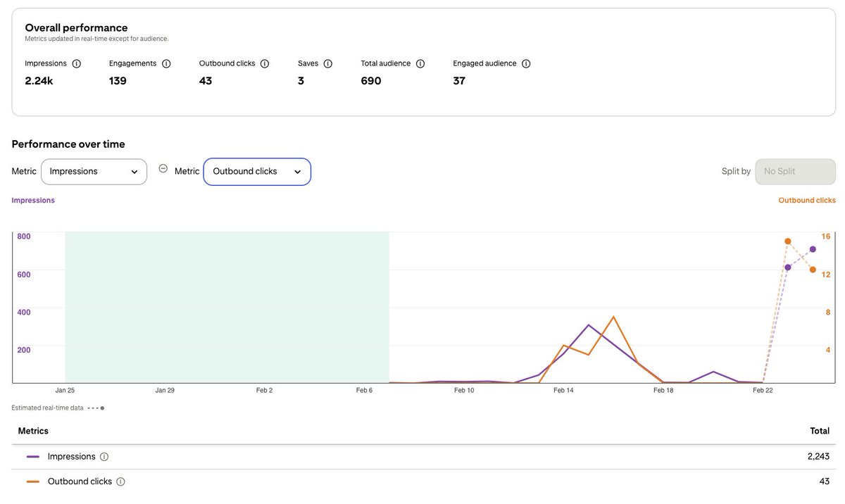The width and height of the screenshot is (845, 504).
Task: Click the 139 engagements value
Action: (x=118, y=81)
